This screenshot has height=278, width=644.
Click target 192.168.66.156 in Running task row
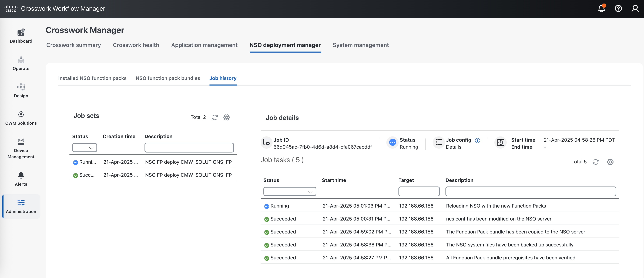tap(416, 206)
